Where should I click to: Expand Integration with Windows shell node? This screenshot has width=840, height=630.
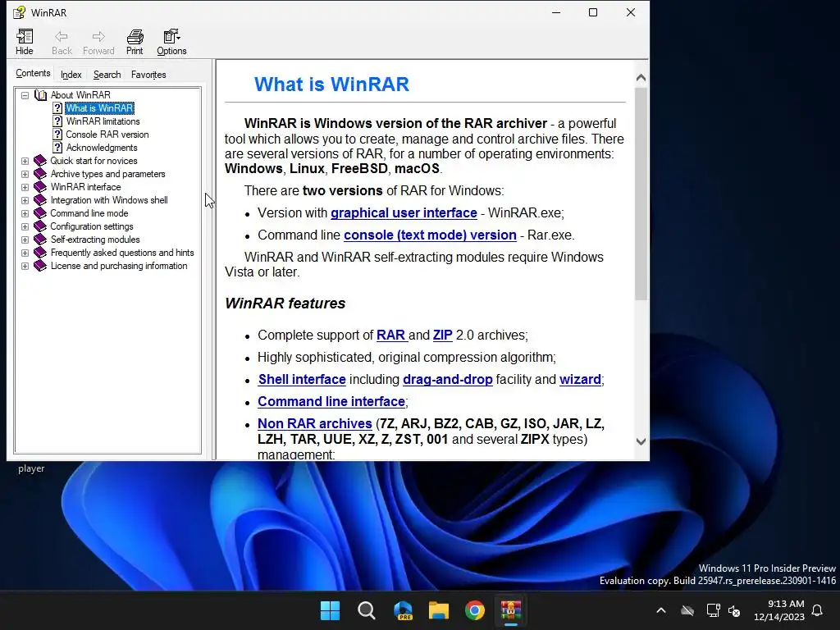25,200
